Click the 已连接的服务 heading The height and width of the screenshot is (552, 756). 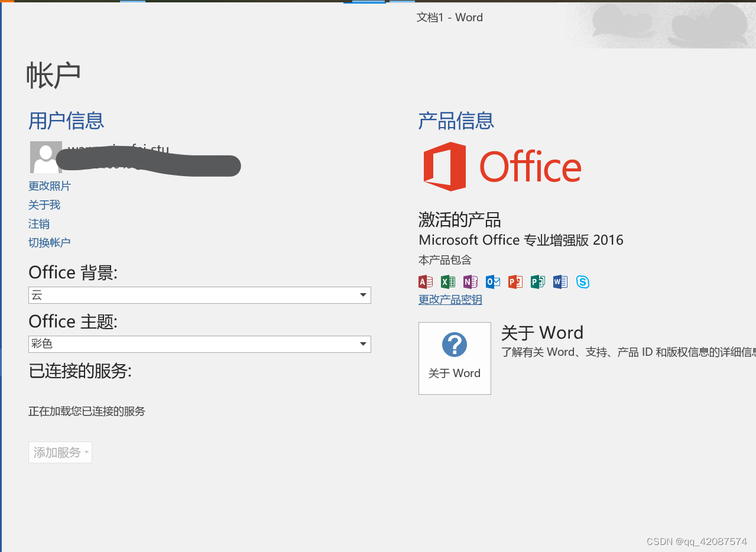tap(80, 371)
